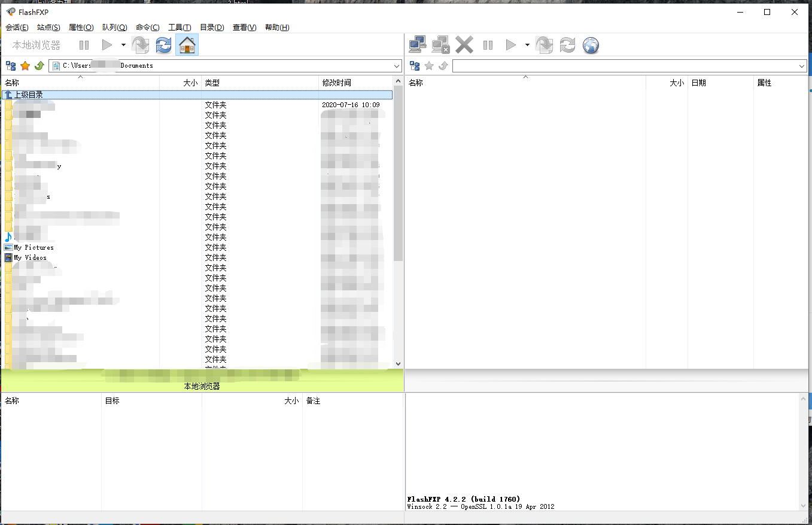This screenshot has height=525, width=812.
Task: Click the queue pane 备注 column header
Action: click(x=353, y=400)
